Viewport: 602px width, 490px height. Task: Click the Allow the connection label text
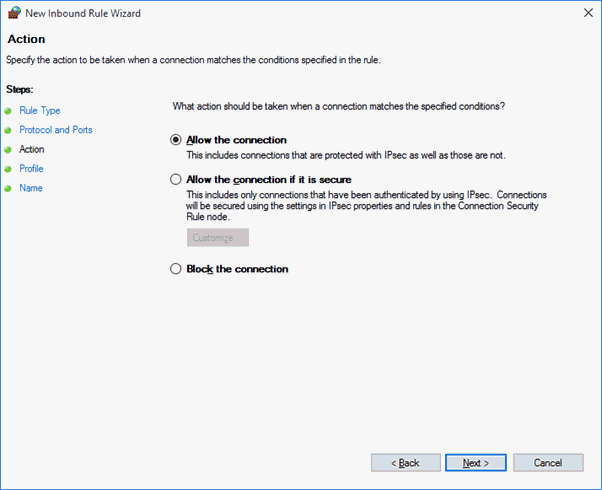point(236,140)
